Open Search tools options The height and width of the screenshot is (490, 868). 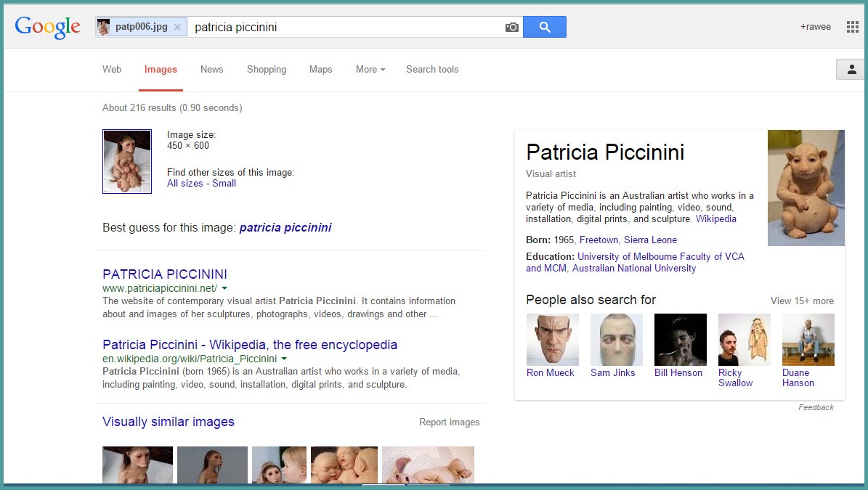[432, 69]
